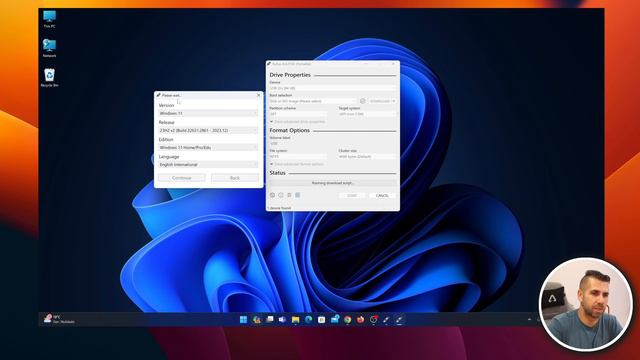The image size is (640, 360).
Task: Open the Rufus settings sliders icon
Action: tap(289, 196)
